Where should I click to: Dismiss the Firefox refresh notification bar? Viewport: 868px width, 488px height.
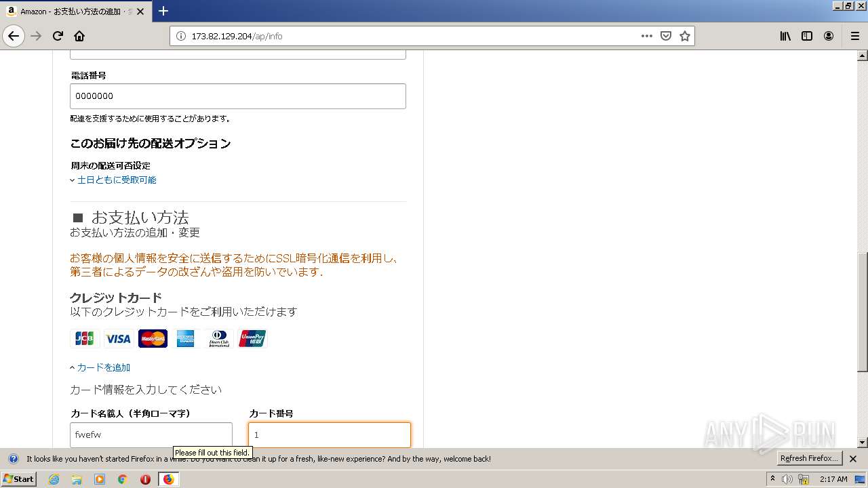tap(853, 459)
